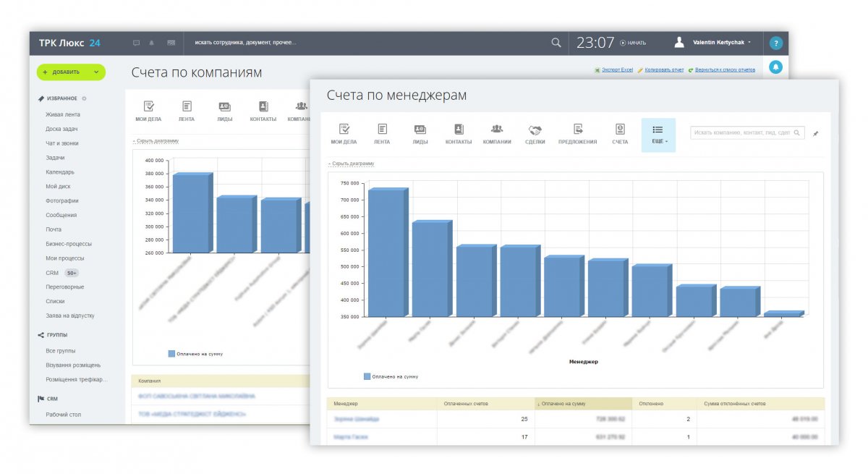868x474 pixels.
Task: Click the search magnifier in top bar
Action: [556, 43]
